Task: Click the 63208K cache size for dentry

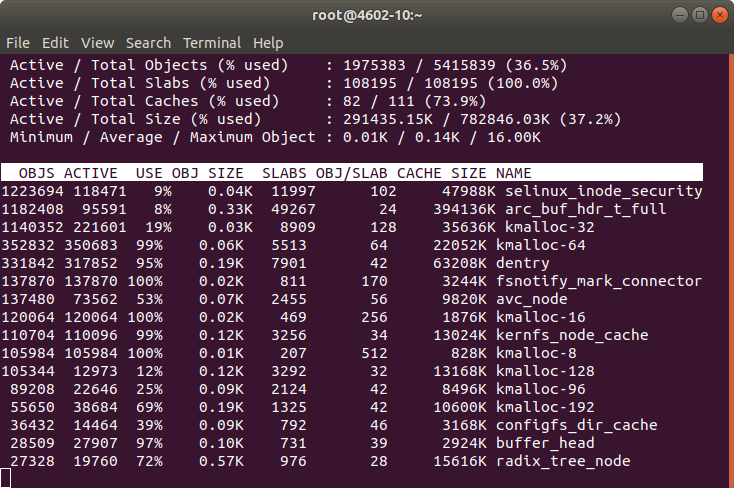Action: (460, 263)
